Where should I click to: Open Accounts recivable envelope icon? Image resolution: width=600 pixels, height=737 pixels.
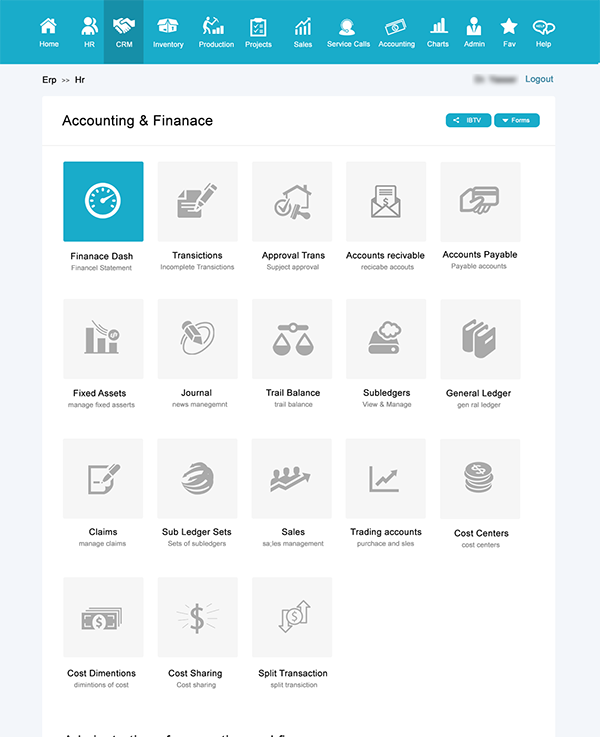(x=386, y=201)
